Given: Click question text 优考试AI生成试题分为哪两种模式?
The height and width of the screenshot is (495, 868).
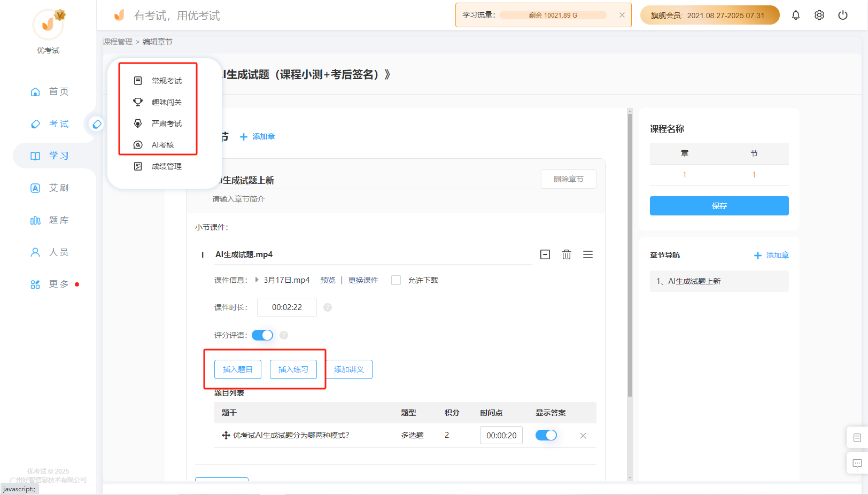Looking at the screenshot, I should [x=291, y=435].
